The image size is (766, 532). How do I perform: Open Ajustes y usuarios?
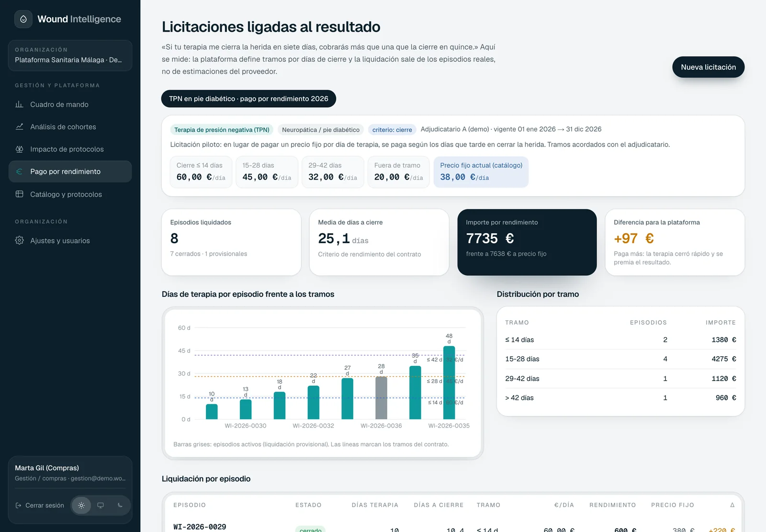(x=70, y=240)
